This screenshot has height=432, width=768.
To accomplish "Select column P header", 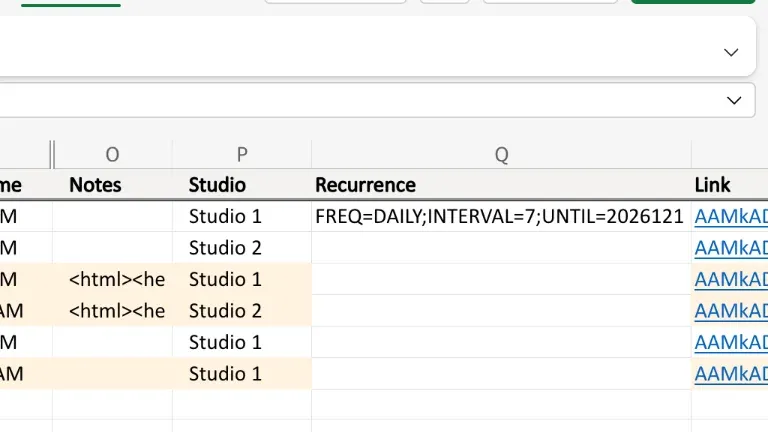I will pyautogui.click(x=242, y=154).
